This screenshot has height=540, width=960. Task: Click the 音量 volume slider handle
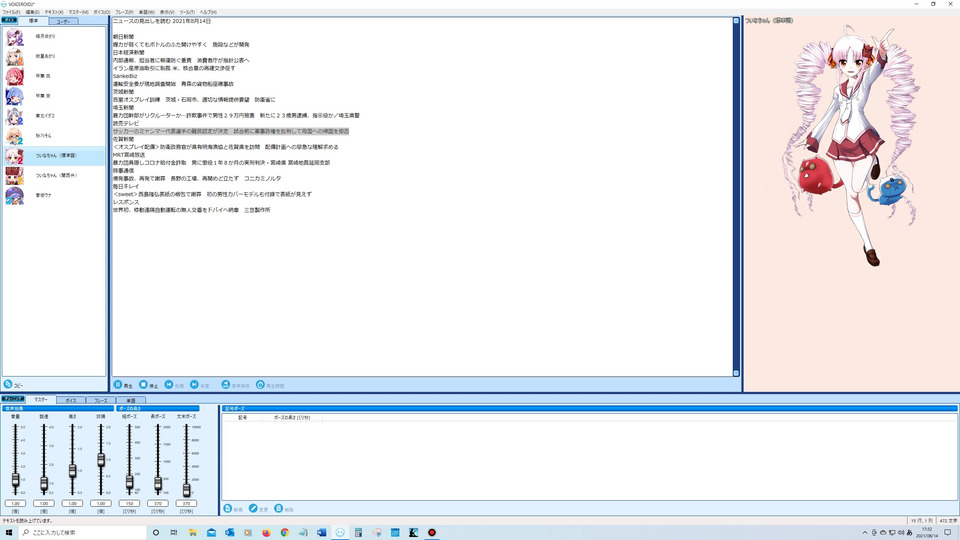point(15,481)
